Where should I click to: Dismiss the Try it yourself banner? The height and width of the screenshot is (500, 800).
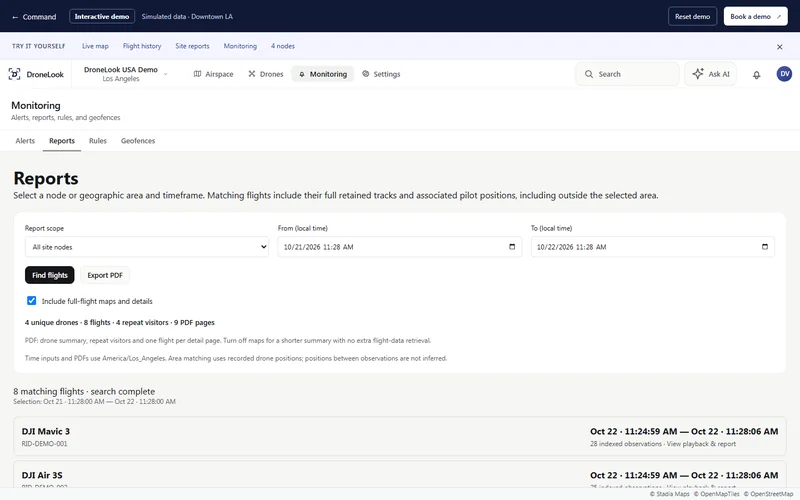tap(780, 46)
